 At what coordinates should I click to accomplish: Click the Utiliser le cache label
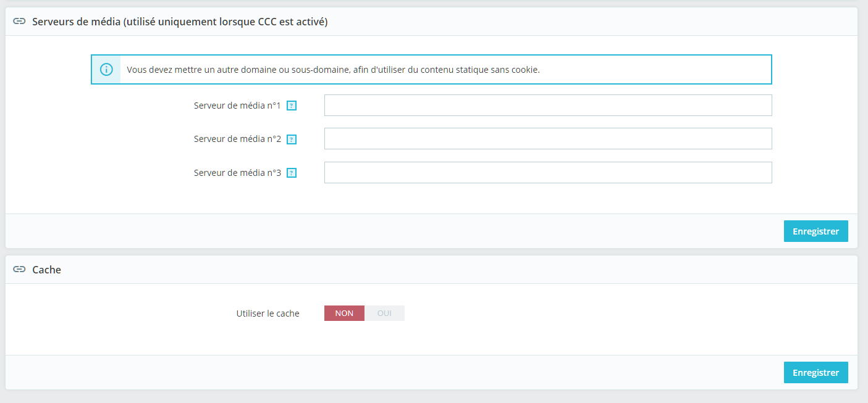coord(268,314)
